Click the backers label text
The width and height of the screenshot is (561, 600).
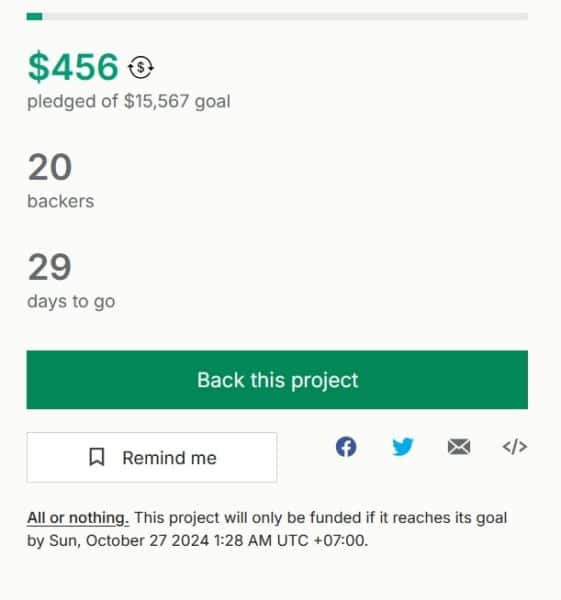click(60, 201)
